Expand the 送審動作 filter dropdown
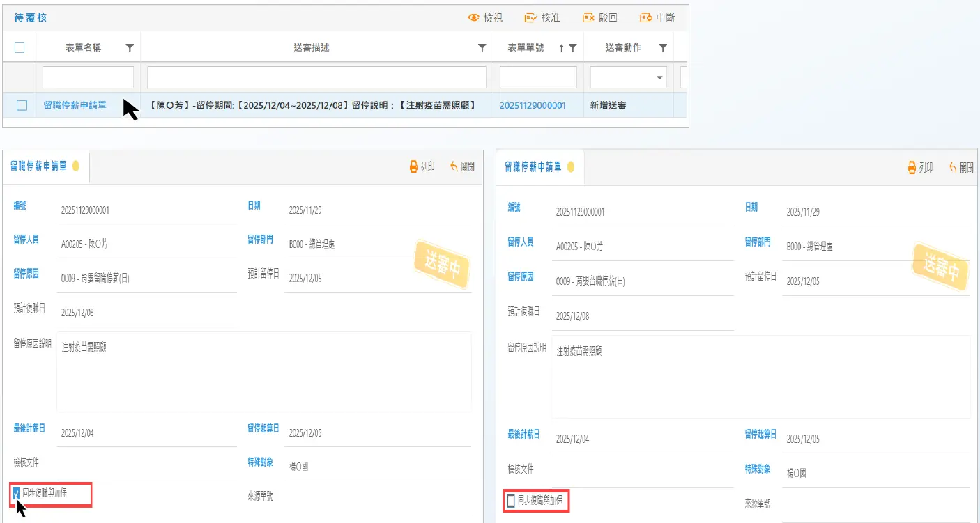The width and height of the screenshot is (980, 523). point(659,77)
